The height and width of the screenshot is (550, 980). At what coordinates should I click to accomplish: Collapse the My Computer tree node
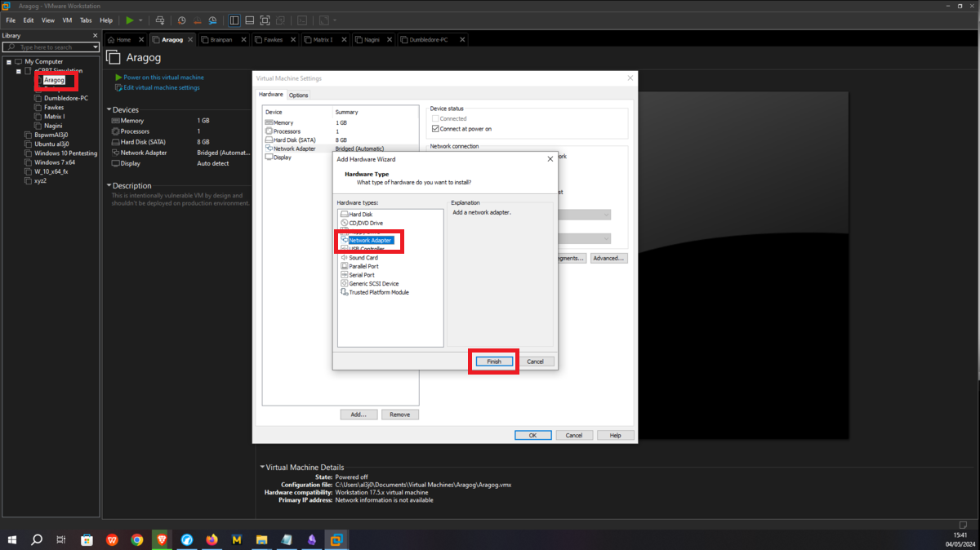pyautogui.click(x=8, y=61)
